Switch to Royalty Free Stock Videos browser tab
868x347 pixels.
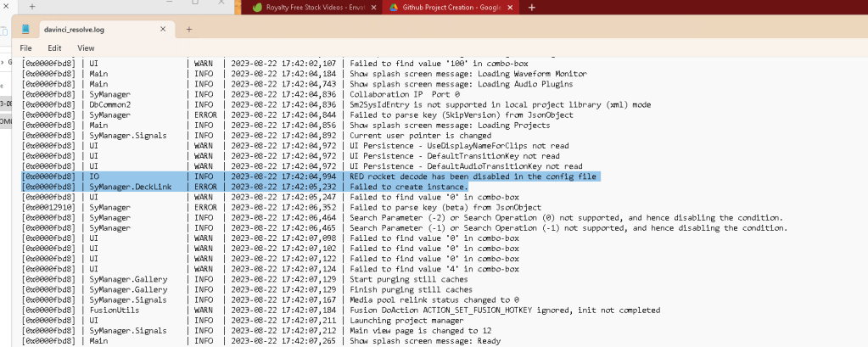pos(316,7)
